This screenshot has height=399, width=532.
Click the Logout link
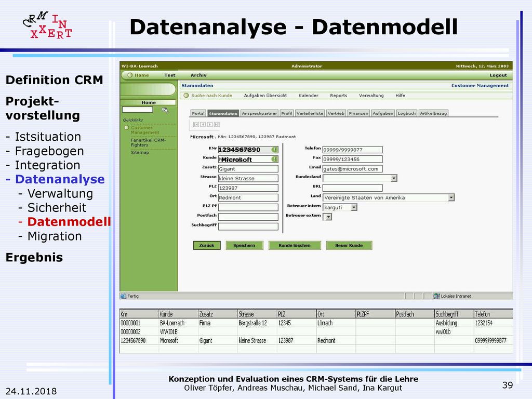498,75
